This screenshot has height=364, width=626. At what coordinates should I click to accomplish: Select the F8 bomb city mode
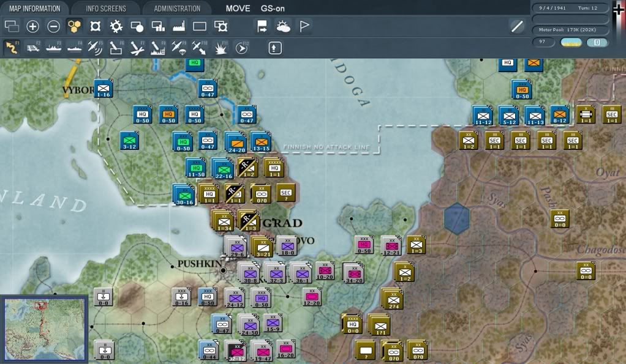point(157,48)
